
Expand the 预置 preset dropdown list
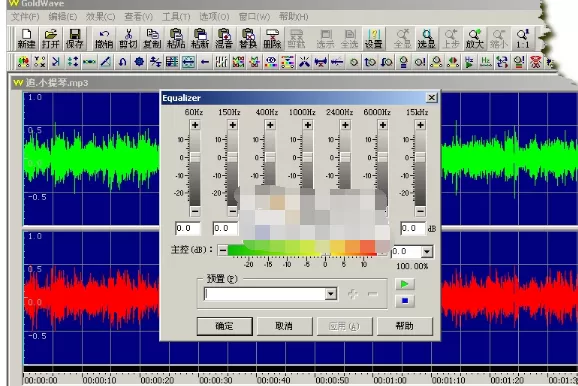[x=331, y=294]
